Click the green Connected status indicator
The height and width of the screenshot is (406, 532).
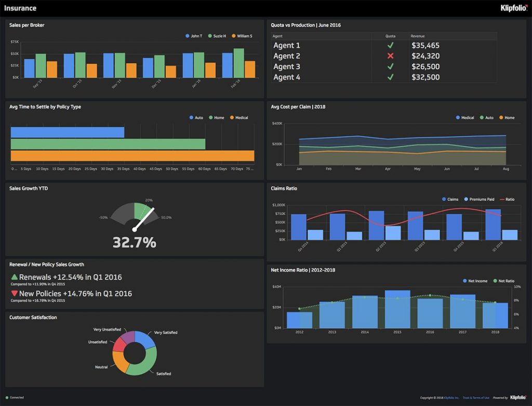coord(7,398)
